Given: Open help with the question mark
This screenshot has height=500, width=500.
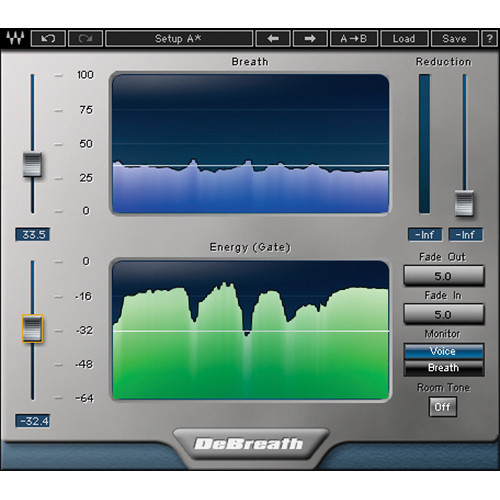Looking at the screenshot, I should point(489,38).
